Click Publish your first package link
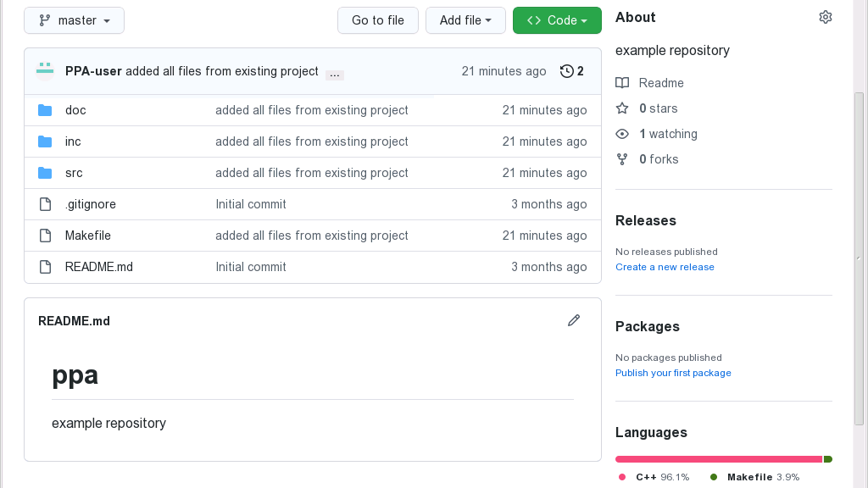Viewport: 868px width, 488px height. pyautogui.click(x=673, y=373)
